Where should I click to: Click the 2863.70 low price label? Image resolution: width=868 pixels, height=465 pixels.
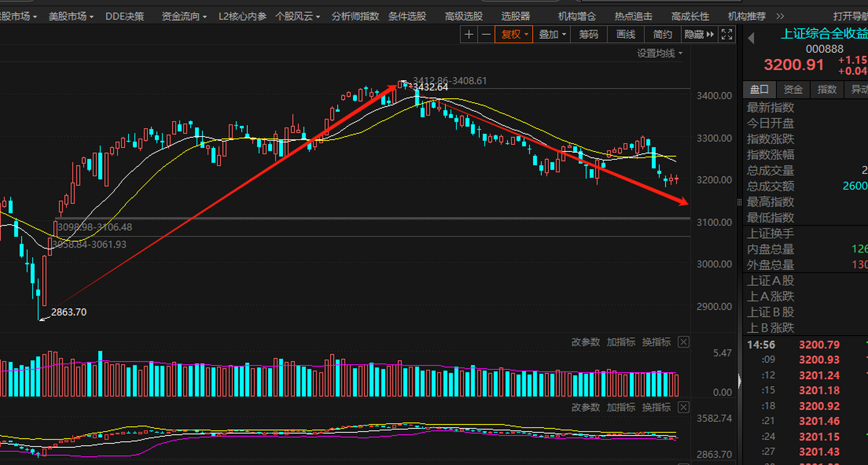tap(69, 312)
